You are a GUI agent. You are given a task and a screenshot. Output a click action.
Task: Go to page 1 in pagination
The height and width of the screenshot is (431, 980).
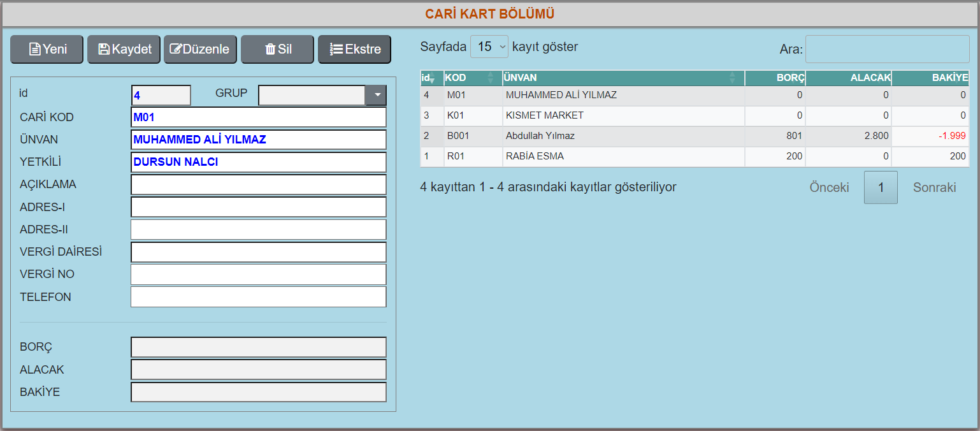[x=881, y=187]
